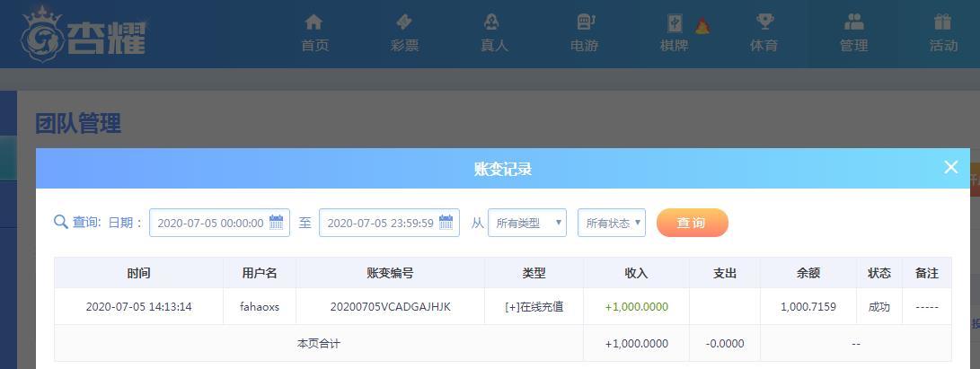980x369 pixels.
Task: Open the 活动 gift icon
Action: [942, 22]
